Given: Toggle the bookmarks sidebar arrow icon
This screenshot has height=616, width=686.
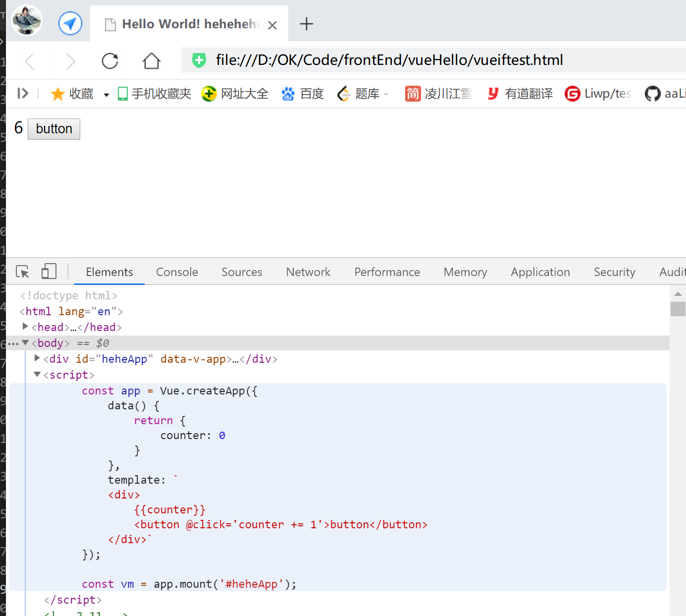Looking at the screenshot, I should (23, 93).
